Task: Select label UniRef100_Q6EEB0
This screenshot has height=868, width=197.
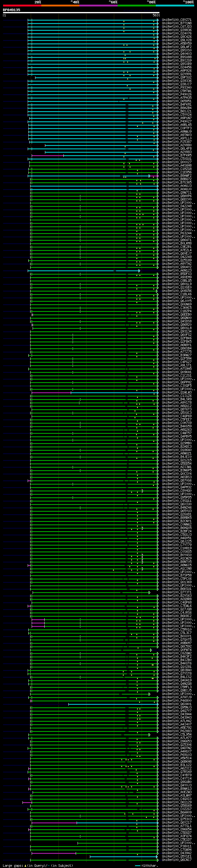Action: pyautogui.click(x=177, y=315)
